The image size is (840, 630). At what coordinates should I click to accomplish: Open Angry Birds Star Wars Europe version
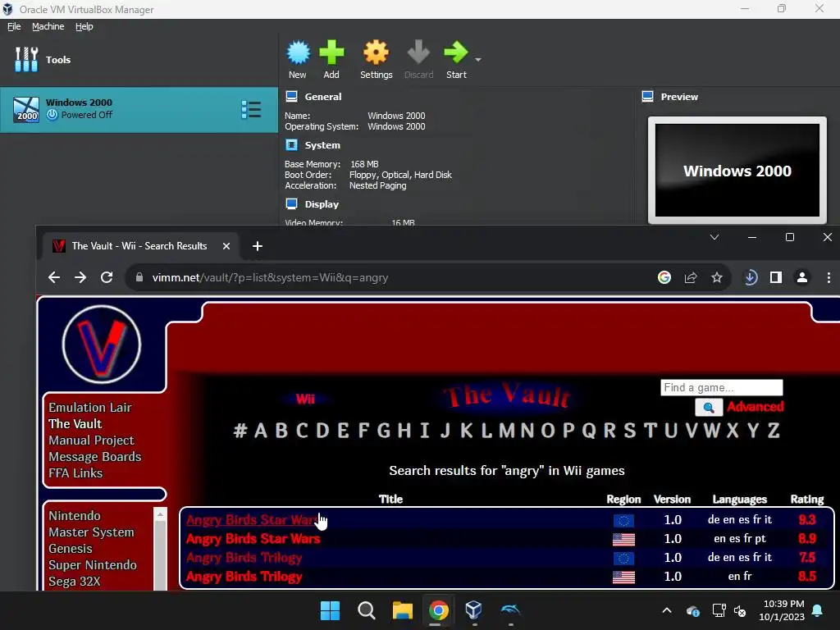click(x=253, y=519)
